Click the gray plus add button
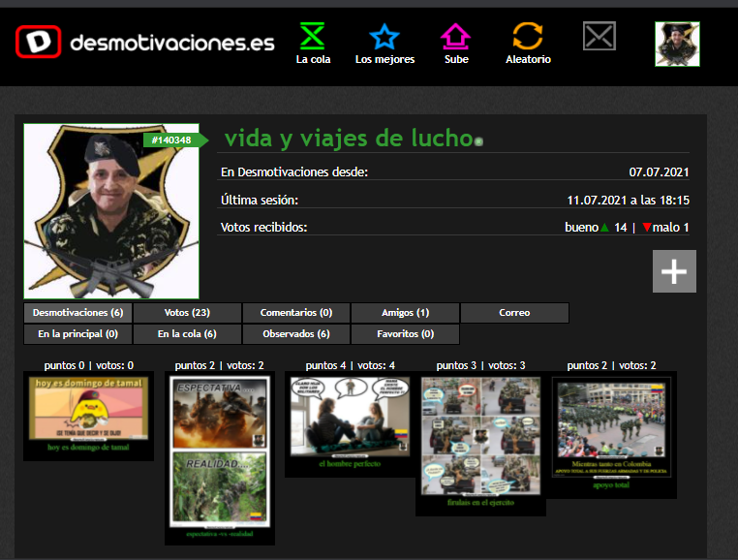The image size is (738, 560). click(674, 271)
